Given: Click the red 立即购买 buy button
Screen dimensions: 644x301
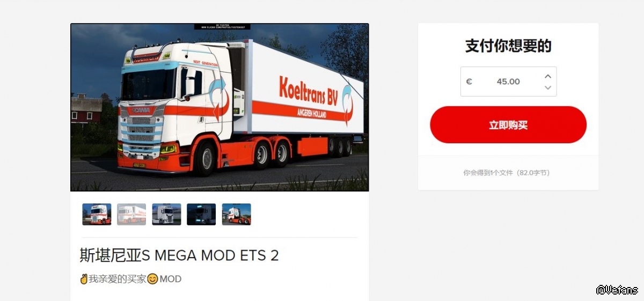Looking at the screenshot, I should [x=508, y=124].
